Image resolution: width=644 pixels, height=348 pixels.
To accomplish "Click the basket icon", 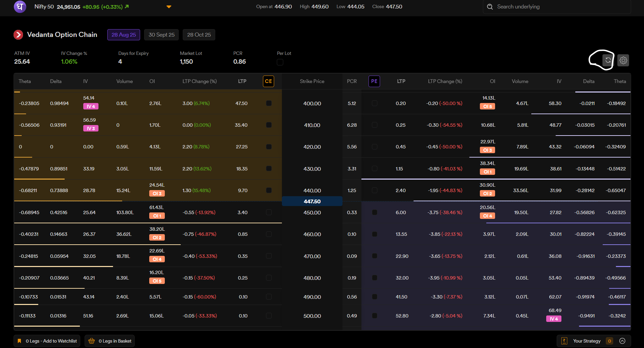I will [x=91, y=341].
